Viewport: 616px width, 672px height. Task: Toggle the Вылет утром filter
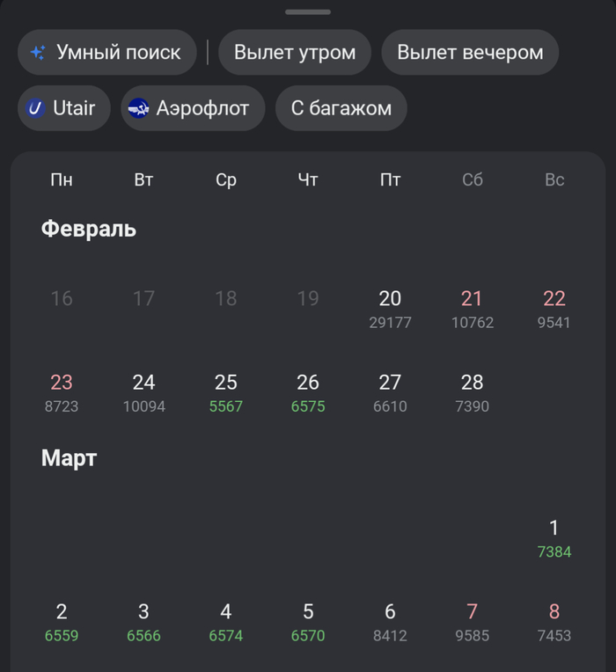pos(295,52)
